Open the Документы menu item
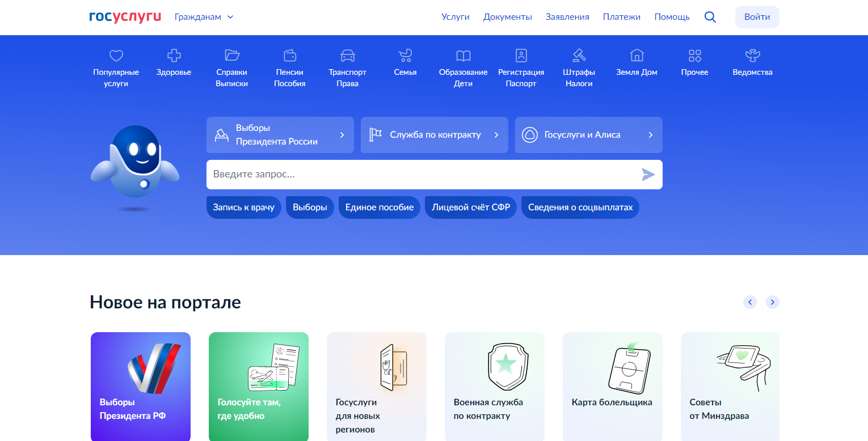The image size is (868, 441). (508, 17)
